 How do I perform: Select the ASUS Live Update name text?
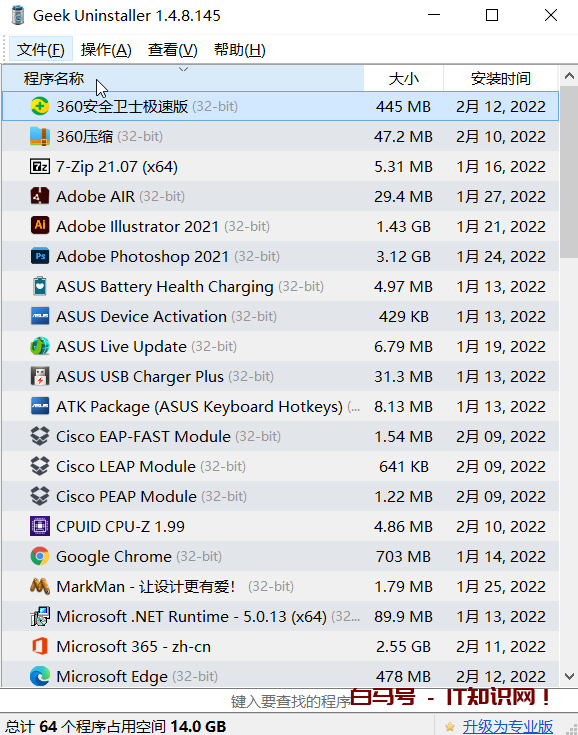tap(121, 346)
